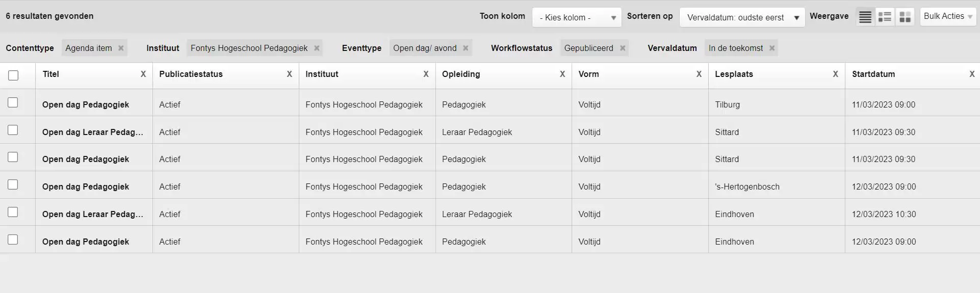The width and height of the screenshot is (980, 293).
Task: Select the 's-Hertogenbosch row checkbox
Action: (13, 184)
